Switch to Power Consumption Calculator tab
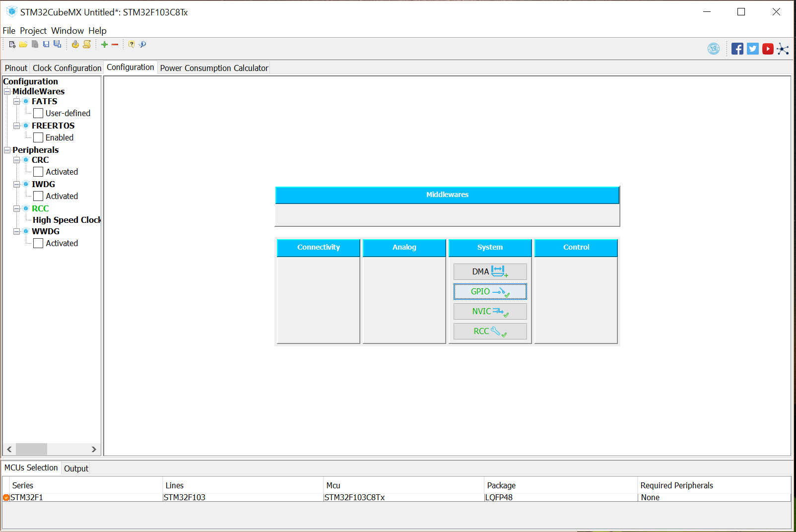The width and height of the screenshot is (796, 532). tap(214, 68)
